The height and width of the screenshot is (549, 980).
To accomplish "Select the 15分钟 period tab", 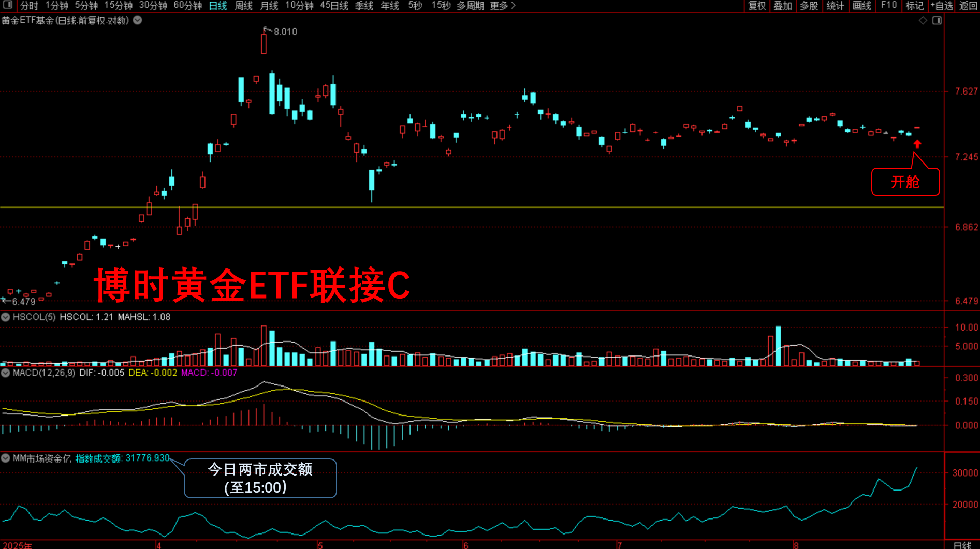I will click(119, 6).
